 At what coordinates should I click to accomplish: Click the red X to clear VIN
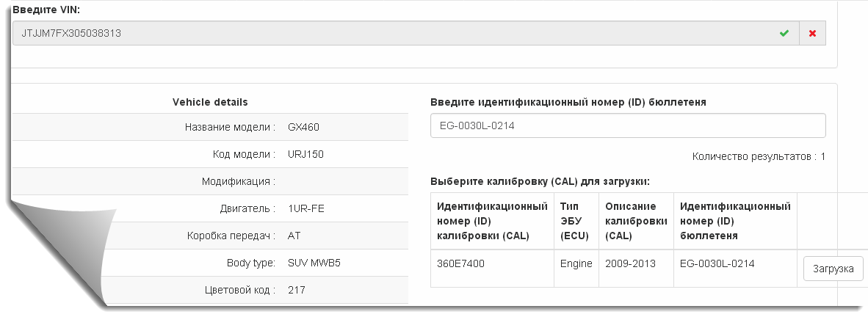tap(812, 33)
